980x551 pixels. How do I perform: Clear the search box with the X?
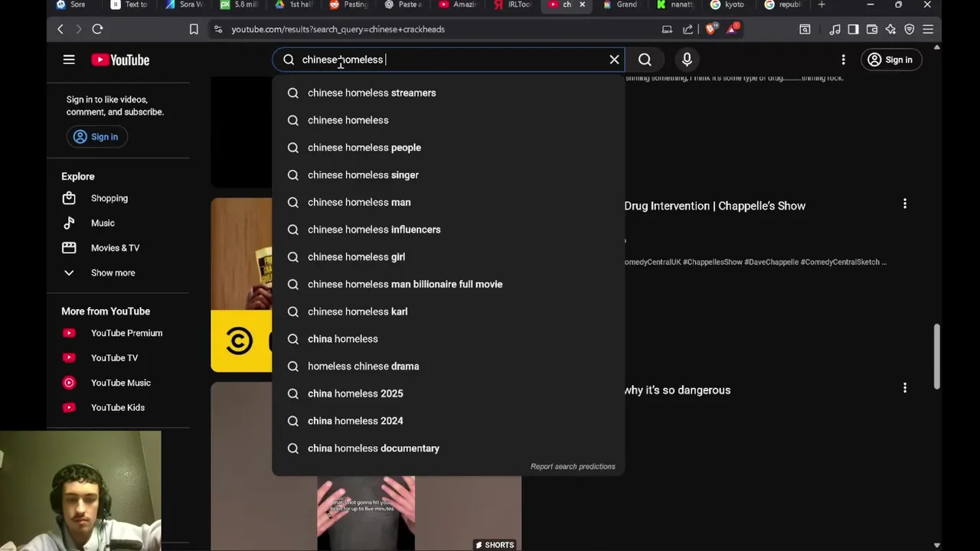[614, 60]
